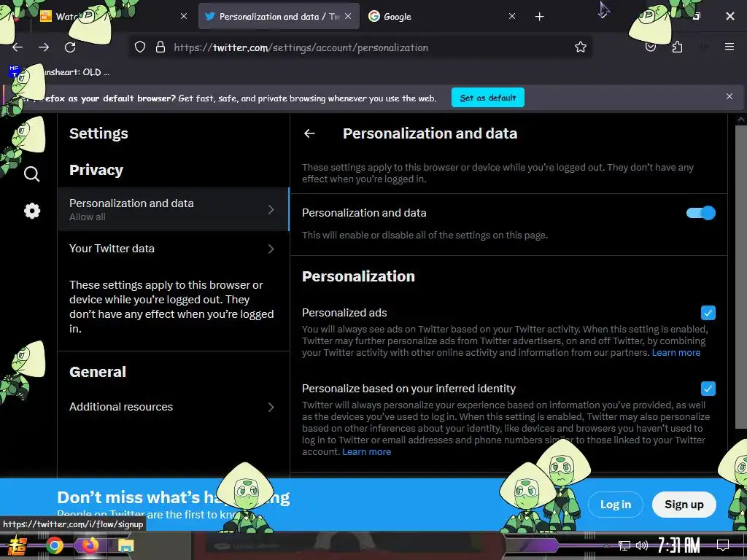
Task: Toggle the Personalization and data switch
Action: pyautogui.click(x=701, y=213)
